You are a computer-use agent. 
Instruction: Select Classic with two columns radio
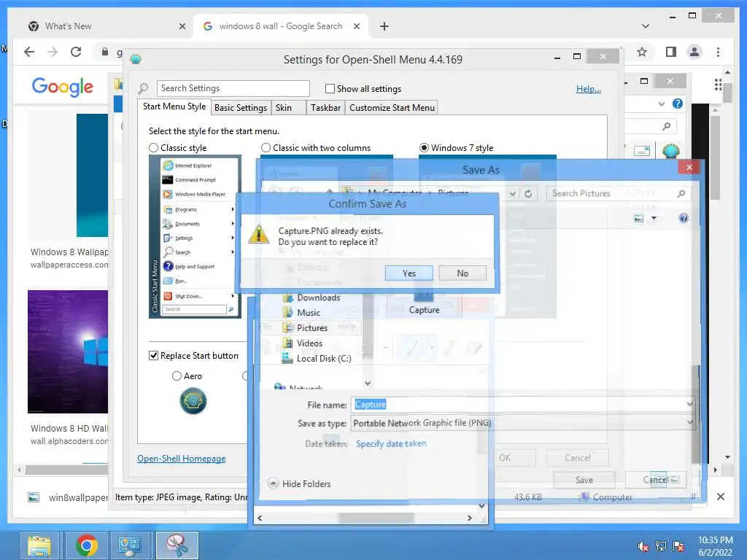[x=266, y=147]
